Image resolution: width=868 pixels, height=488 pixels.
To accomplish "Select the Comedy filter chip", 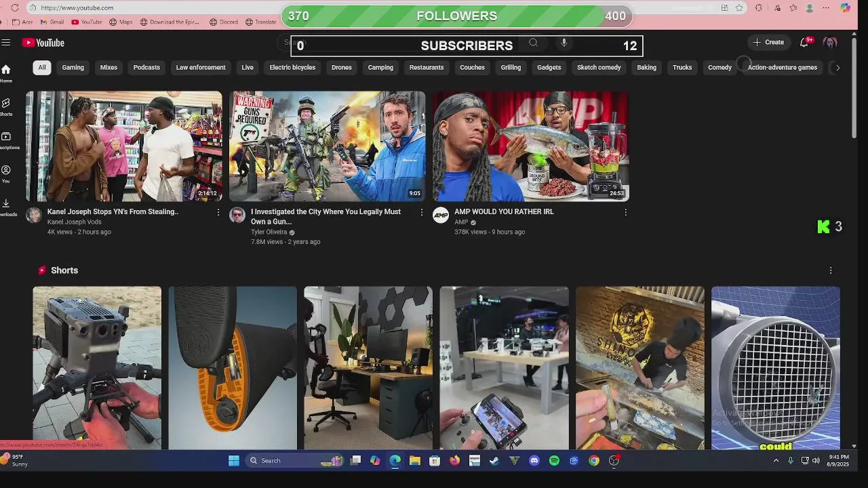I will 720,67.
